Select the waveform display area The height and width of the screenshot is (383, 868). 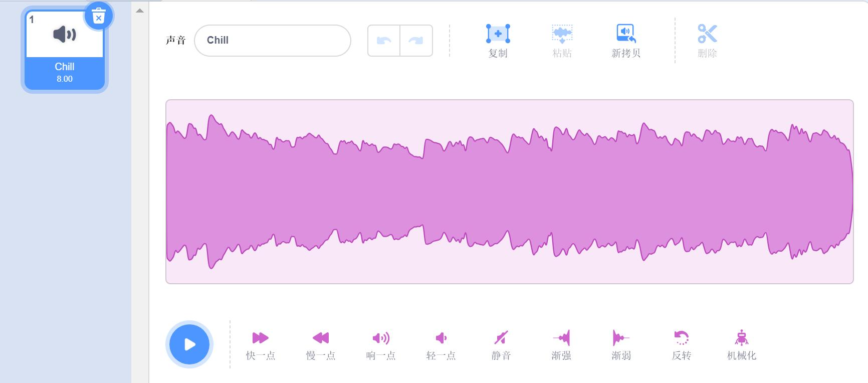pos(508,192)
